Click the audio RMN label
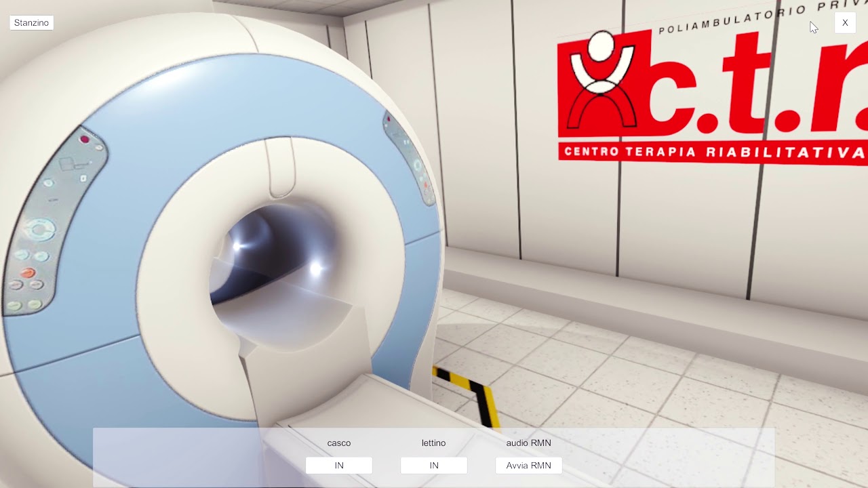The height and width of the screenshot is (488, 868). pos(529,443)
